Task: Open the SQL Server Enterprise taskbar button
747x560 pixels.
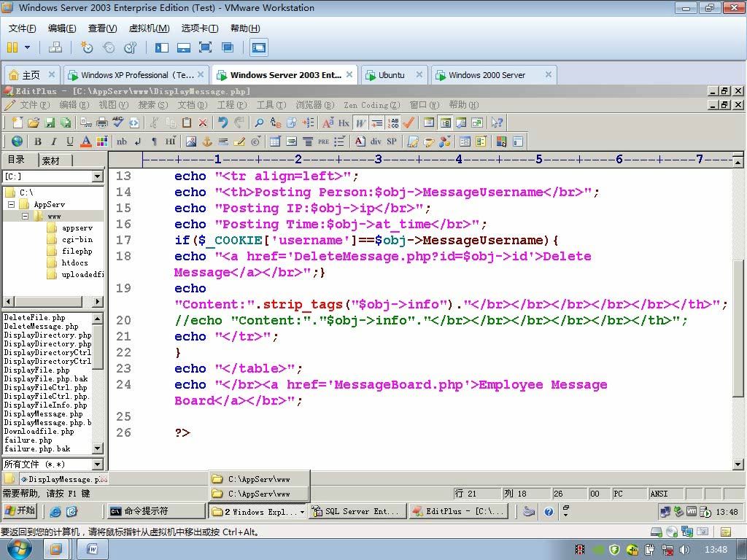Action: coord(357,511)
